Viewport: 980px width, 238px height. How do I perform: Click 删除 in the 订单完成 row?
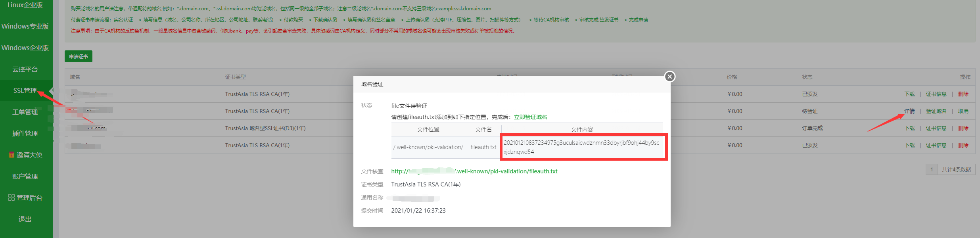coord(963,128)
